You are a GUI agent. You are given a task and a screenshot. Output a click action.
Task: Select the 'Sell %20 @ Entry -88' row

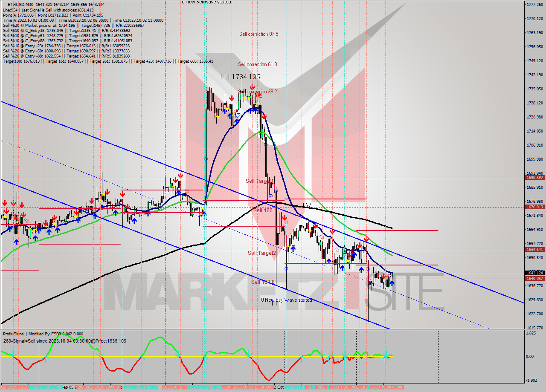pos(66,56)
